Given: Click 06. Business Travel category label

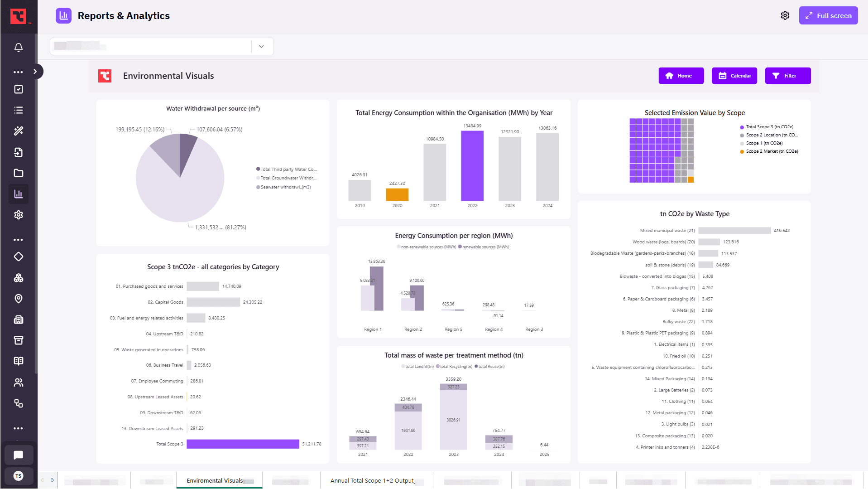Looking at the screenshot, I should [x=164, y=365].
